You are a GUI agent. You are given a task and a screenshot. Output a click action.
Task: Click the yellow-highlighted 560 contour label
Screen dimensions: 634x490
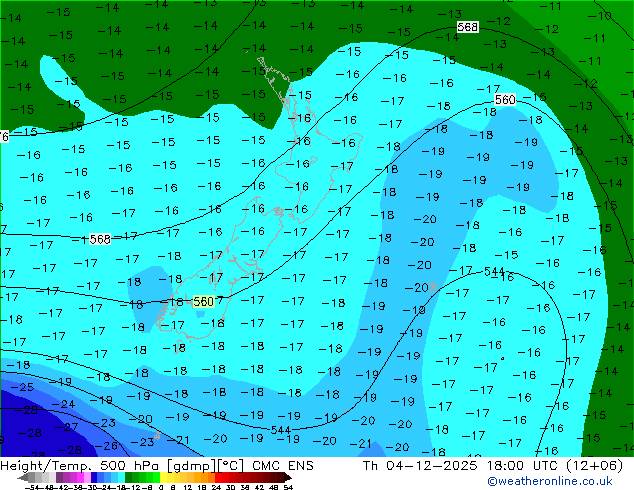click(203, 302)
